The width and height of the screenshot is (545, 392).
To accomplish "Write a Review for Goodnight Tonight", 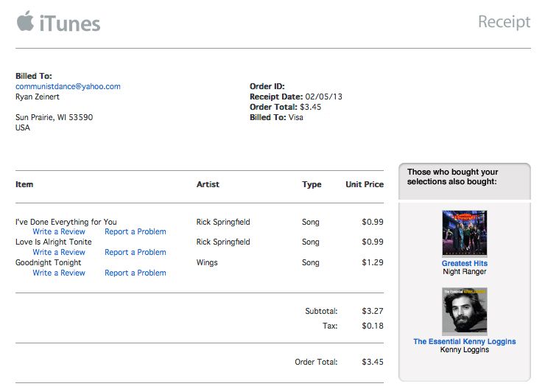I will pyautogui.click(x=59, y=273).
